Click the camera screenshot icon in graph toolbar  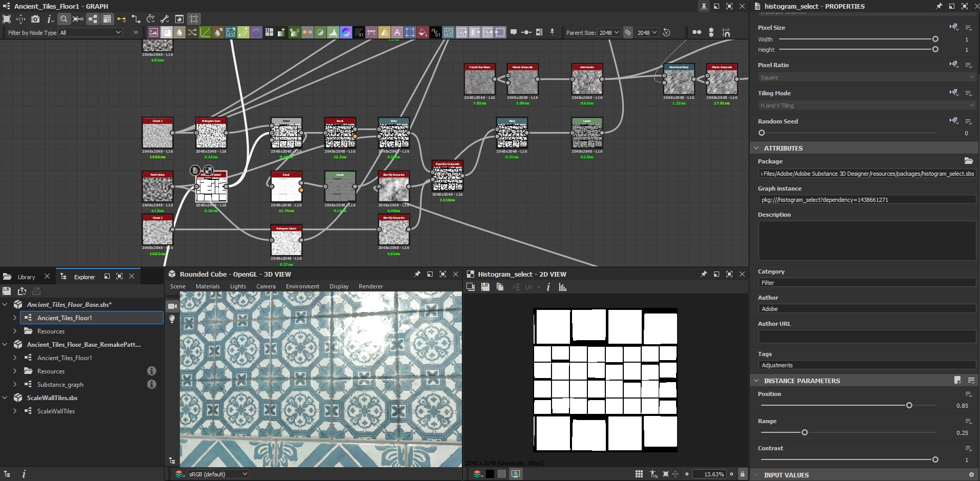35,19
